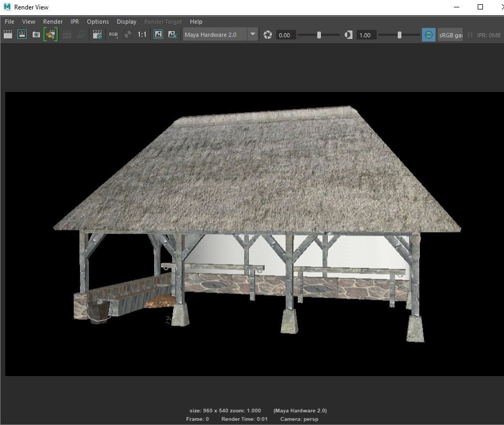Click the camera Snapshot icon
The height and width of the screenshot is (425, 504).
point(36,35)
